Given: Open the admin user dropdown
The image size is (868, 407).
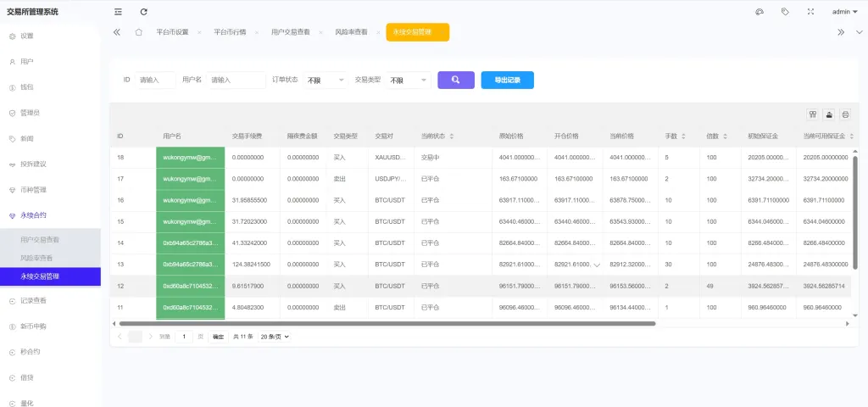Looking at the screenshot, I should pos(843,12).
